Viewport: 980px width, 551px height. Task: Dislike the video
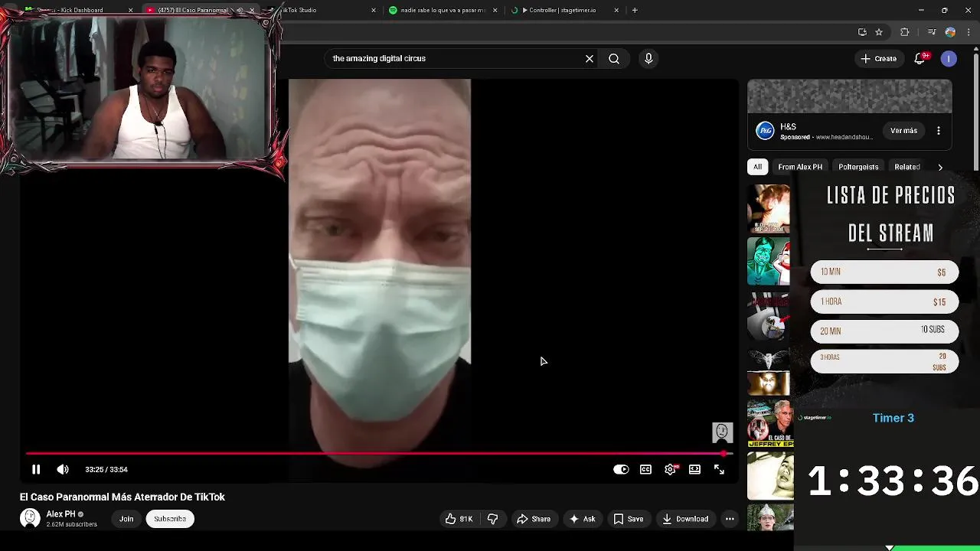[x=493, y=519]
